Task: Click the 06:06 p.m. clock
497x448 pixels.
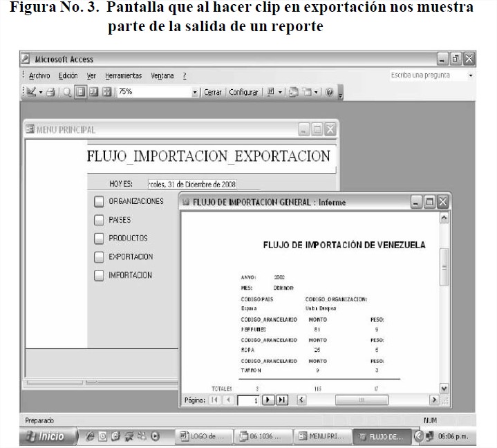Action: 453,436
